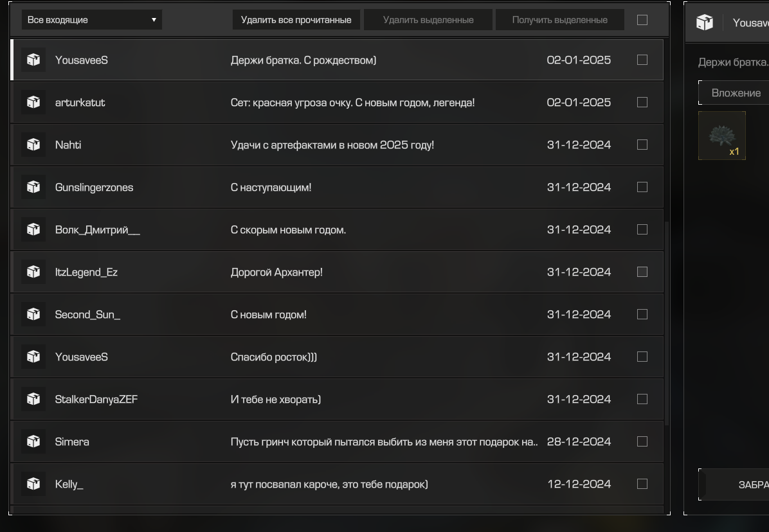Click the package icon for Gunslingerzones' mail

[x=33, y=187]
